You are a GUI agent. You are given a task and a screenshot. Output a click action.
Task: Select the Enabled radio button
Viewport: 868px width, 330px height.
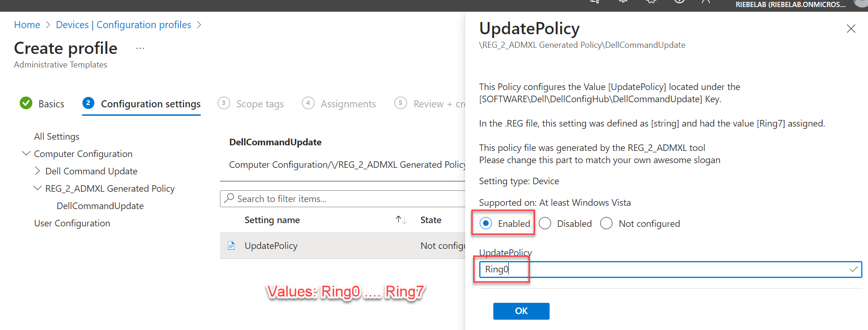486,224
